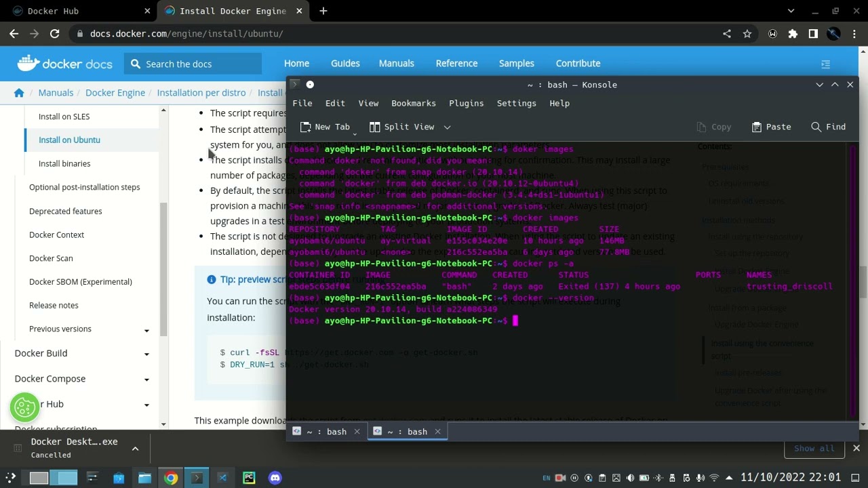Open a new Chrome tab with plus
The width and height of the screenshot is (868, 488).
pyautogui.click(x=323, y=11)
